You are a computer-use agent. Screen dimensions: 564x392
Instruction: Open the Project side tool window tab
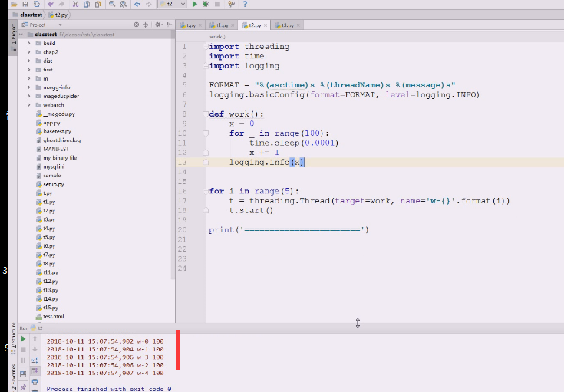(x=13, y=36)
